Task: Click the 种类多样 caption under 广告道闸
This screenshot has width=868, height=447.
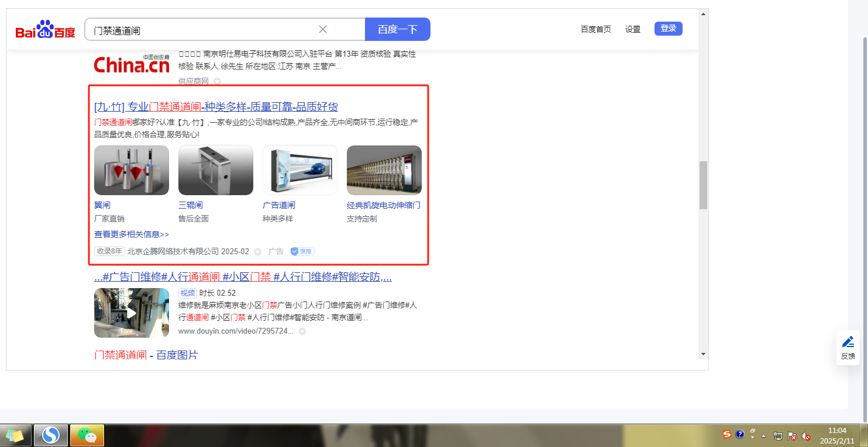Action: coord(278,219)
